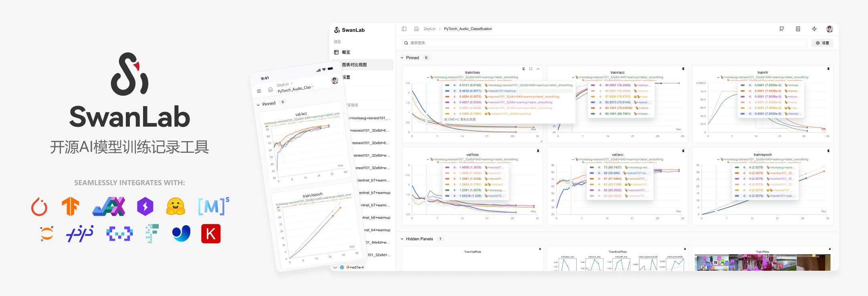Collapse the Hidden Panels section

pos(402,239)
